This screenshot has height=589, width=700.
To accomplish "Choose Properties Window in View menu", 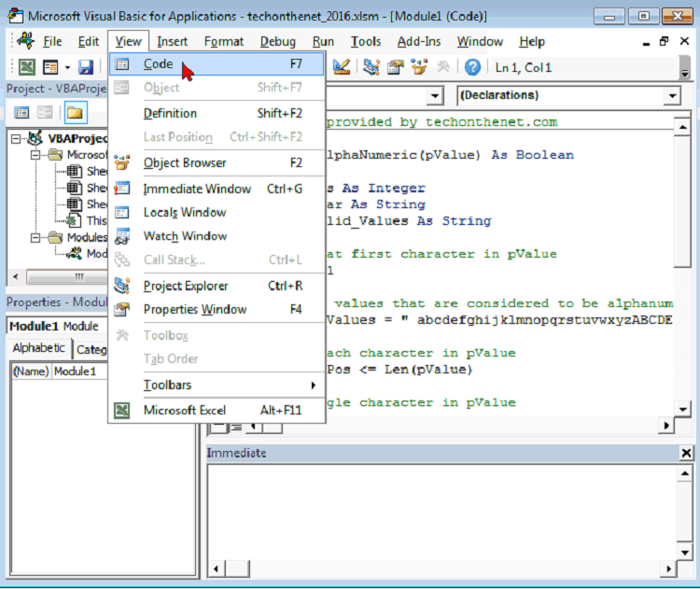I will [217, 310].
